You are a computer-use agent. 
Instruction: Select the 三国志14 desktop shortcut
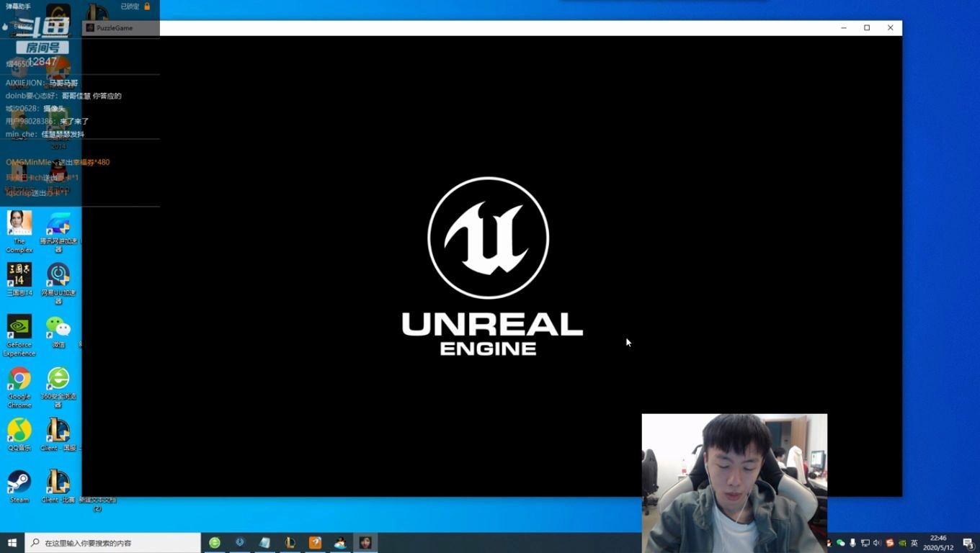[x=19, y=279]
